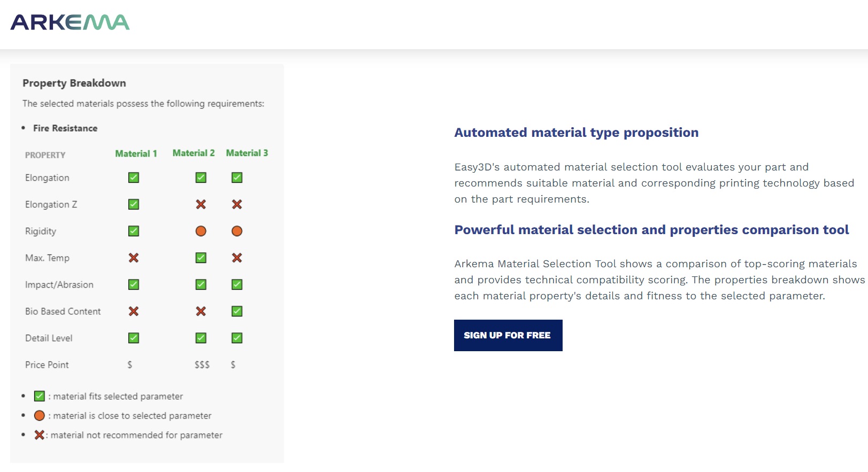Click Material 2 Rigidity orange circle
The height and width of the screenshot is (472, 868).
(201, 231)
